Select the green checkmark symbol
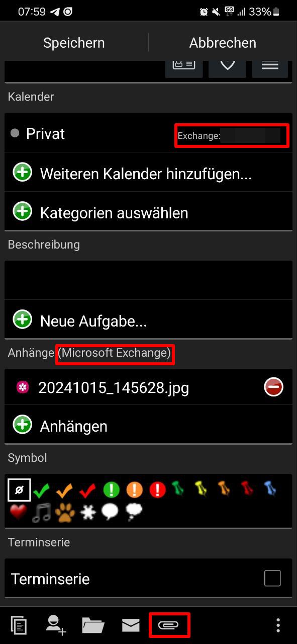Viewport: 297px width, 644px height. pos(41,489)
